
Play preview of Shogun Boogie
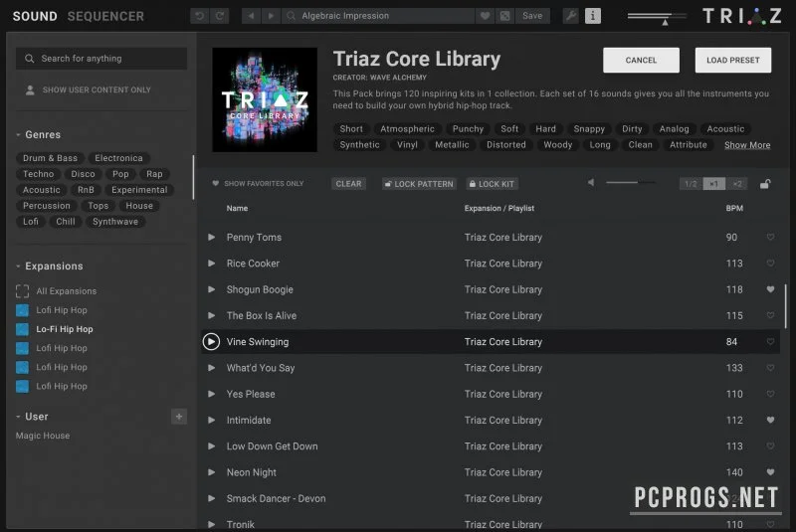(x=212, y=289)
